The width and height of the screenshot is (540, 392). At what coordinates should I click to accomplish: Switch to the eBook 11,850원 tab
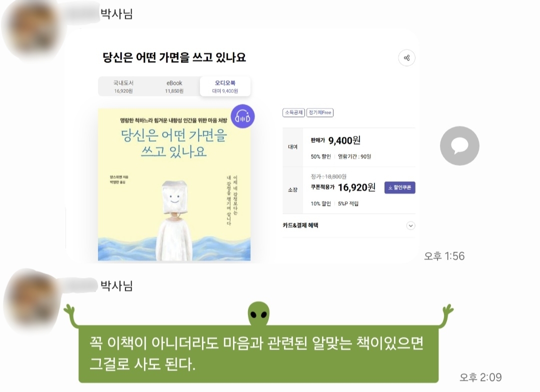(174, 87)
